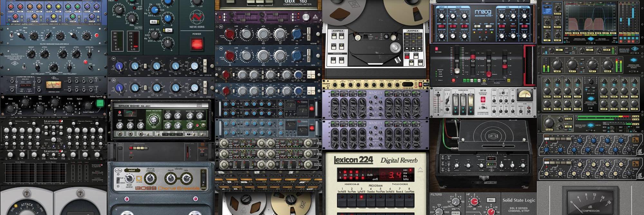Click the Moog filter DRIVE knob
This screenshot has width=644, height=215.
click(x=442, y=15)
